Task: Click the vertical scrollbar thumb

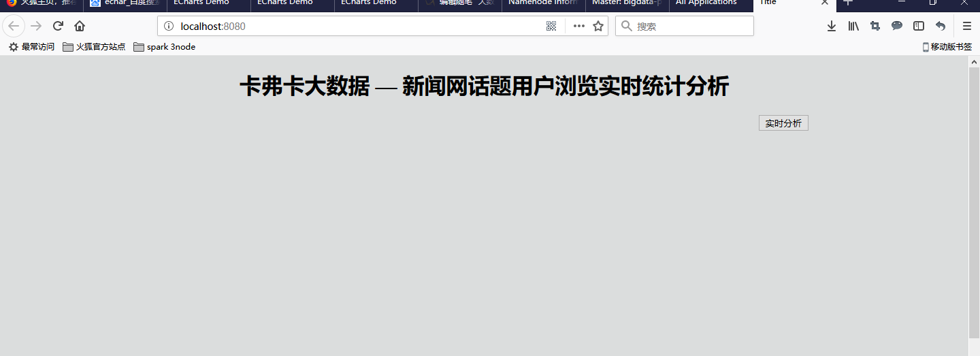Action: tap(974, 203)
